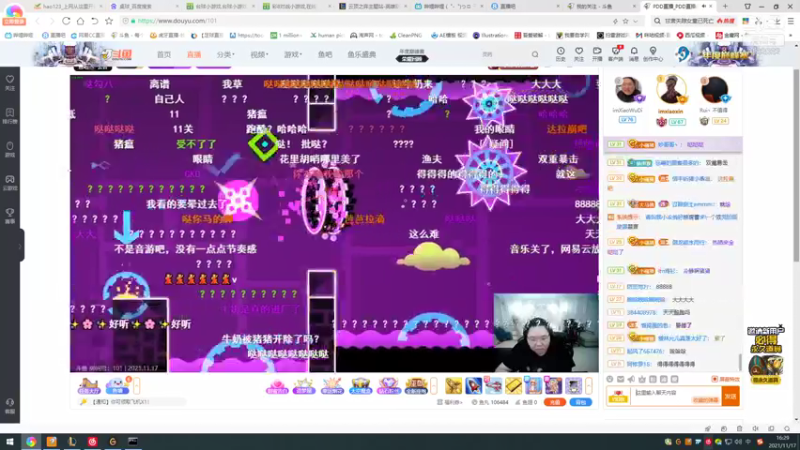Expand the collapsed left sidebar handle
This screenshot has width=800, height=450.
click(x=21, y=246)
